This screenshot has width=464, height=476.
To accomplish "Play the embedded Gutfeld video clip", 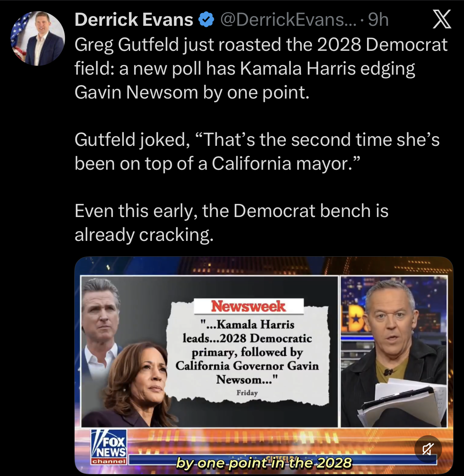I will coord(264,365).
